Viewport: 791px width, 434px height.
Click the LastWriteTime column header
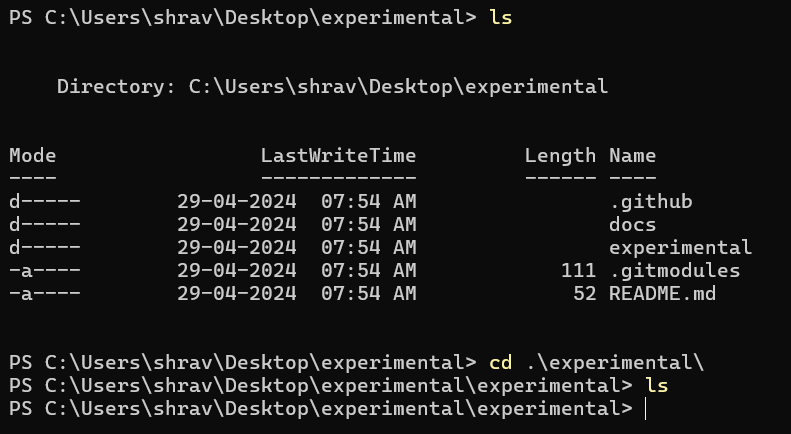338,156
